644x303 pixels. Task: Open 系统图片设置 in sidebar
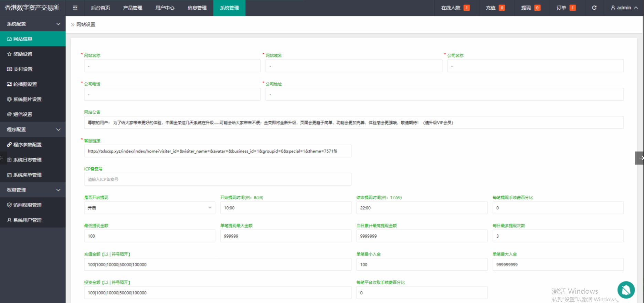[x=27, y=100]
